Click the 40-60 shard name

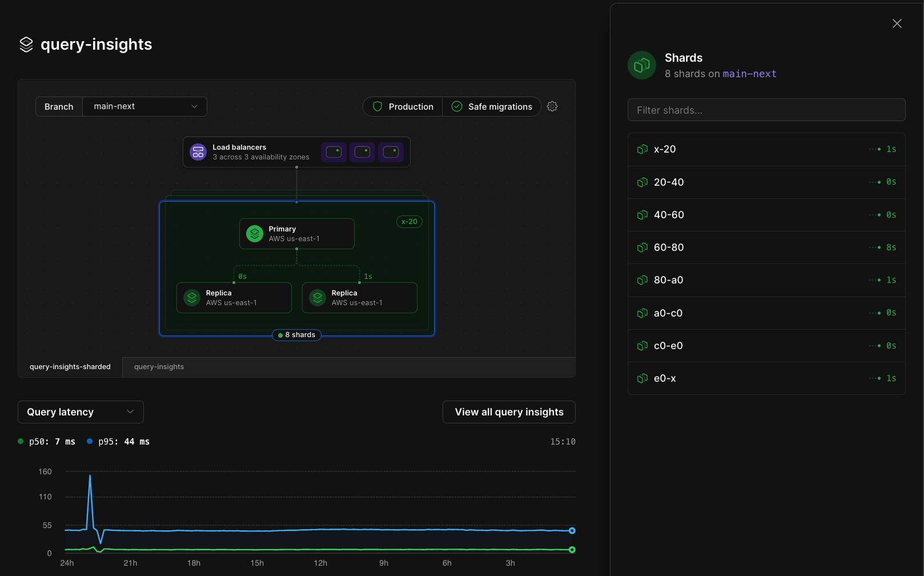click(x=669, y=215)
